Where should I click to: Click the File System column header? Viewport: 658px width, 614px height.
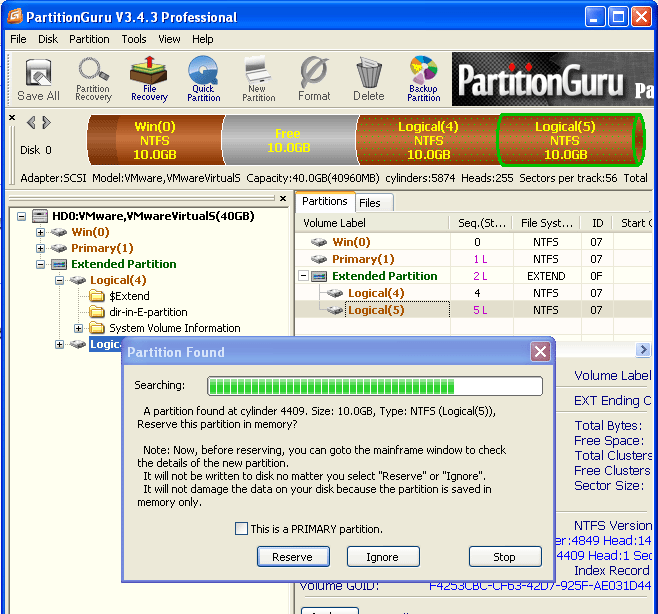click(546, 223)
